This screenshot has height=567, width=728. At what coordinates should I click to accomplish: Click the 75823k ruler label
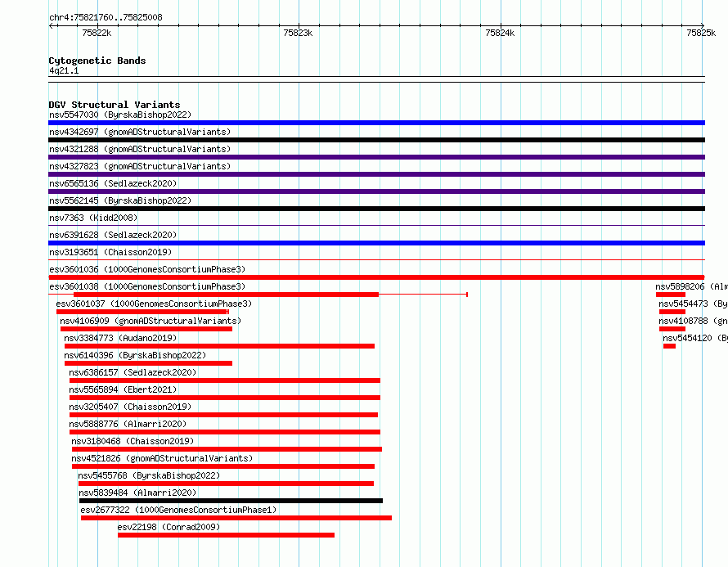click(298, 33)
